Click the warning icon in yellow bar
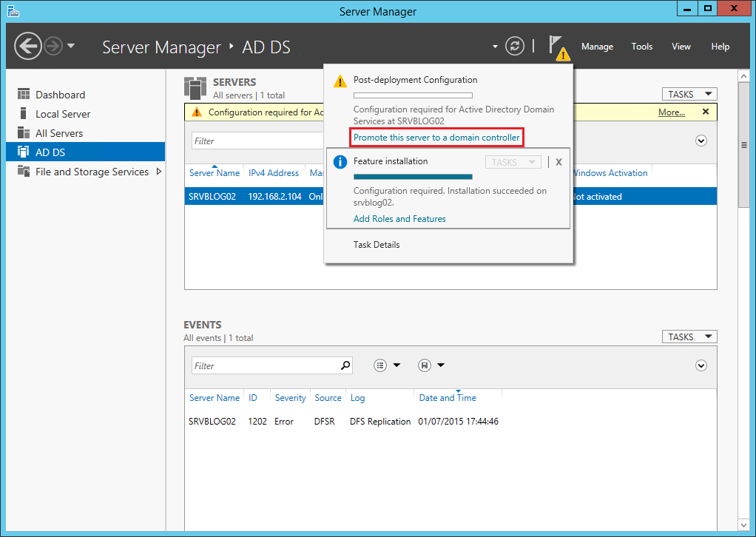The height and width of the screenshot is (537, 756). coord(196,112)
